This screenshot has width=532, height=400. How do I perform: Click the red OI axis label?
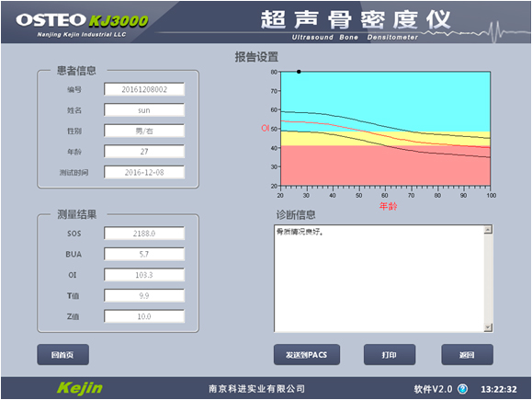pos(265,128)
